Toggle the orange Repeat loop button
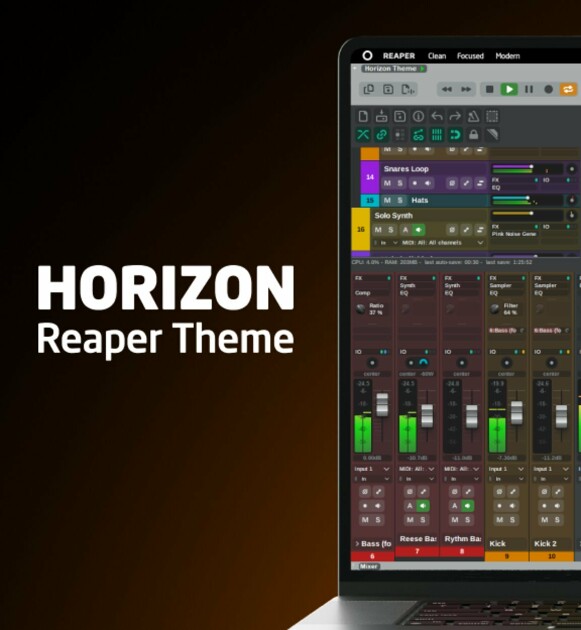 pyautogui.click(x=568, y=89)
